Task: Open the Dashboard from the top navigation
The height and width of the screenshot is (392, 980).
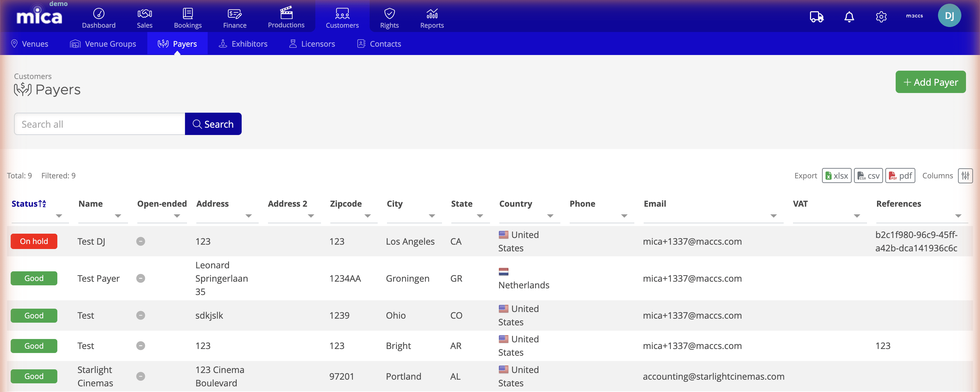Action: pyautogui.click(x=99, y=17)
